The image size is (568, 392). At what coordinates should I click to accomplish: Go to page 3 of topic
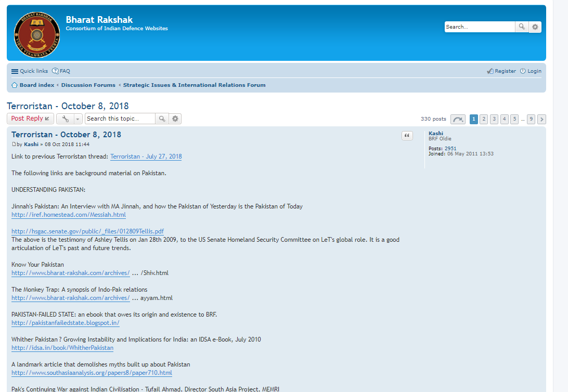coord(494,119)
